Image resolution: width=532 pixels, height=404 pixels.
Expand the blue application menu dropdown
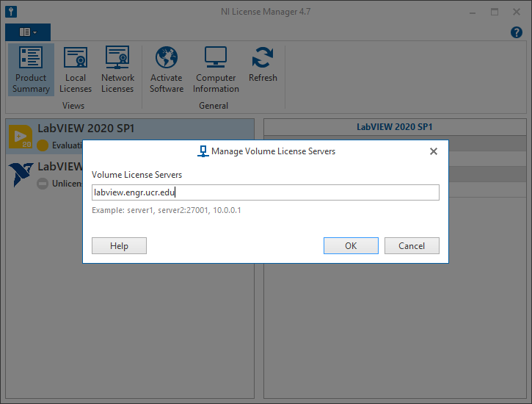(x=28, y=32)
